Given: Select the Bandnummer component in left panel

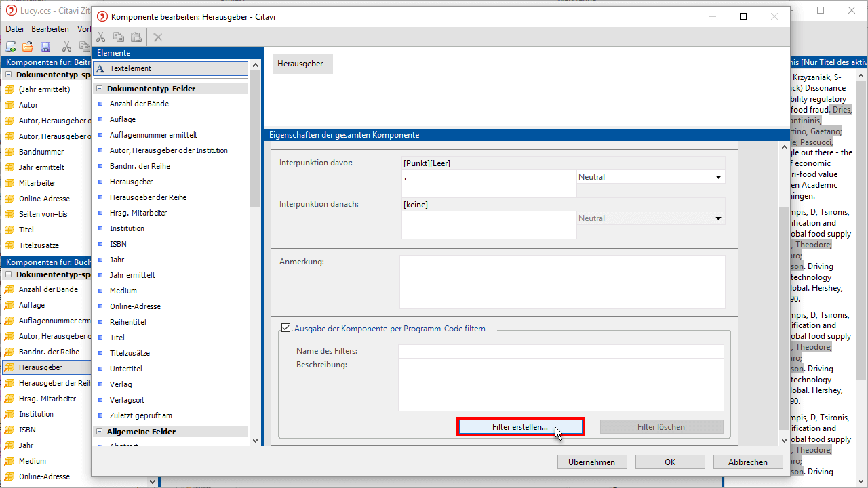Looking at the screenshot, I should click(41, 152).
